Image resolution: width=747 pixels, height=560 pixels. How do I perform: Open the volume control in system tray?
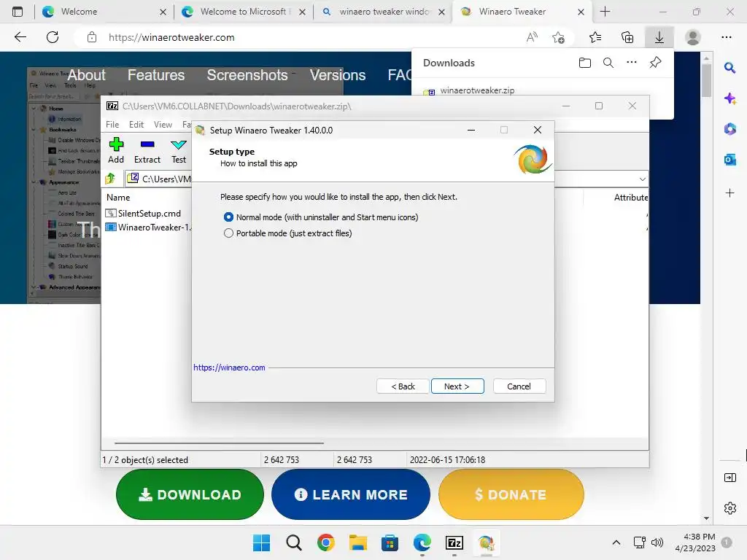(x=657, y=542)
